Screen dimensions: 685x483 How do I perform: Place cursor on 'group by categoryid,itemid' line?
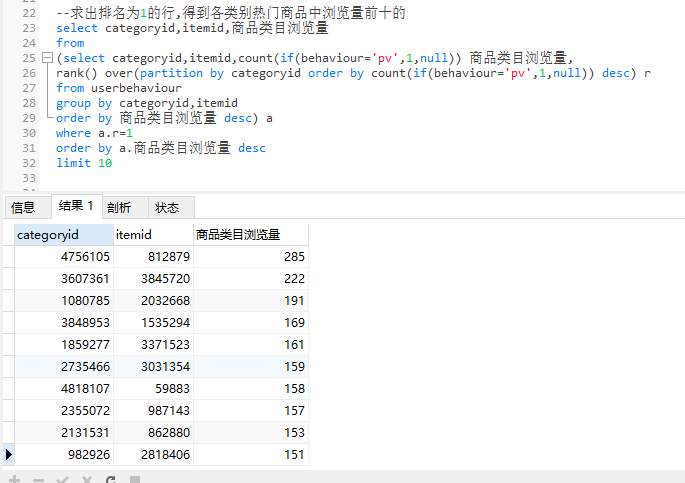click(147, 103)
